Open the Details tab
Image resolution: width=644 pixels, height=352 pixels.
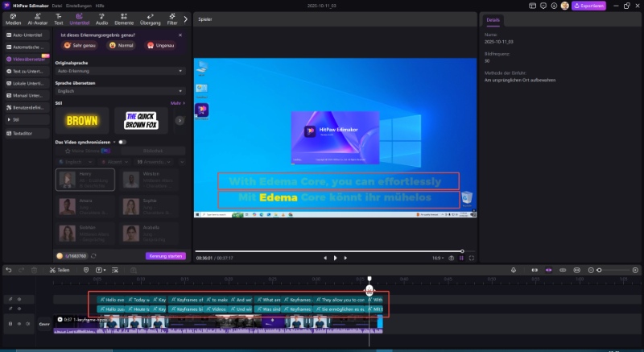(x=493, y=19)
